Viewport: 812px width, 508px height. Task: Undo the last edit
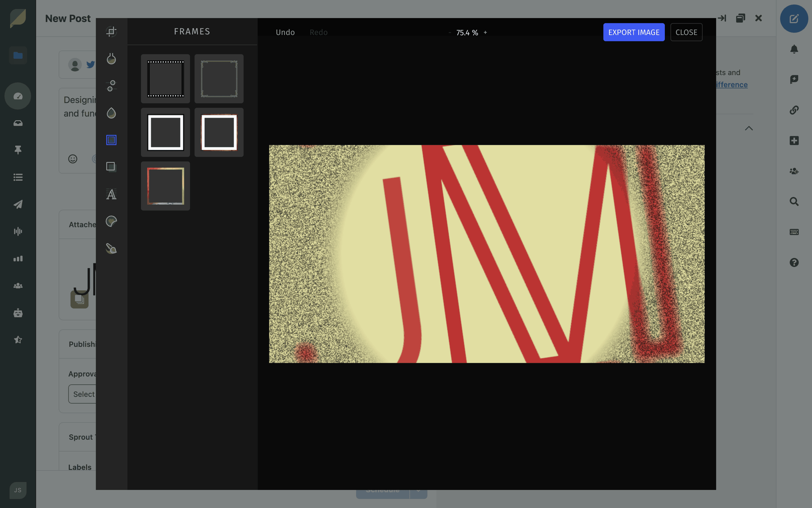[285, 32]
